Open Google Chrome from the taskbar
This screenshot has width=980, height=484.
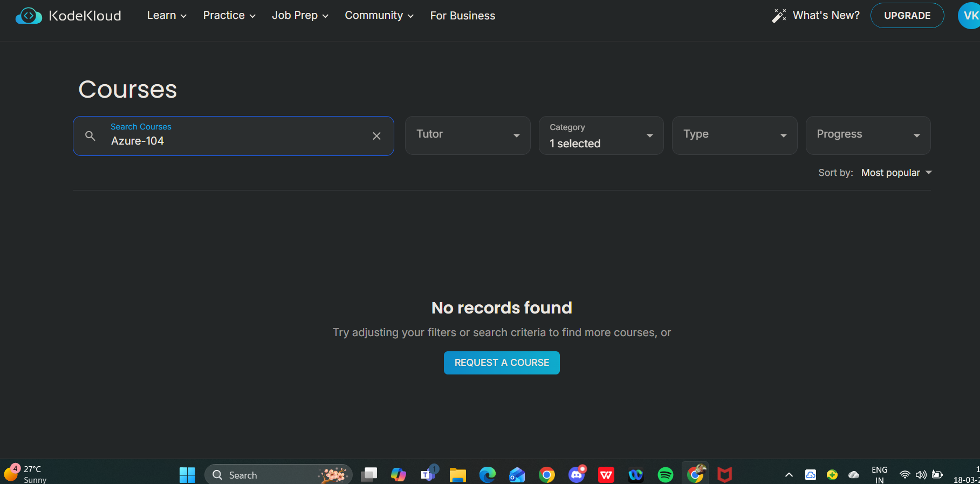547,475
